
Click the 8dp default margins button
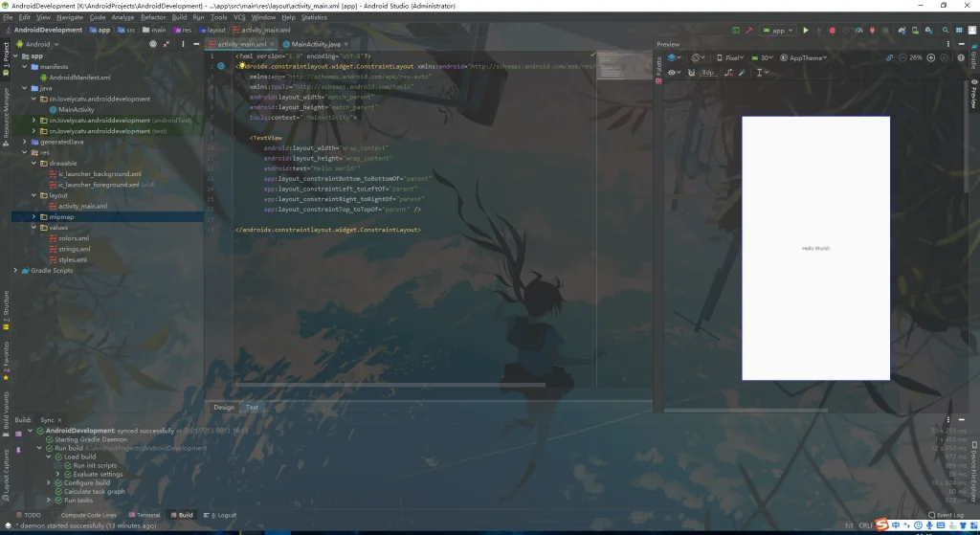pyautogui.click(x=707, y=73)
